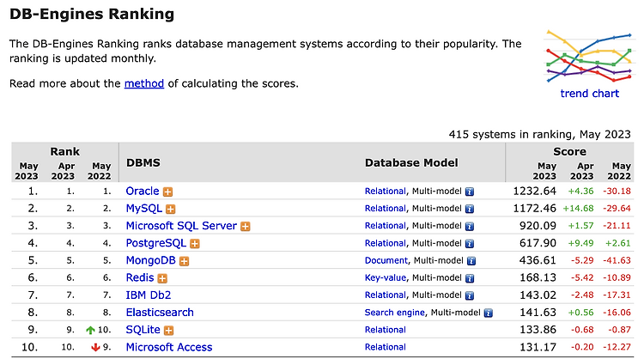The image size is (644, 359).
Task: Click Relational link in Microsoft SQL Server row
Action: click(386, 226)
